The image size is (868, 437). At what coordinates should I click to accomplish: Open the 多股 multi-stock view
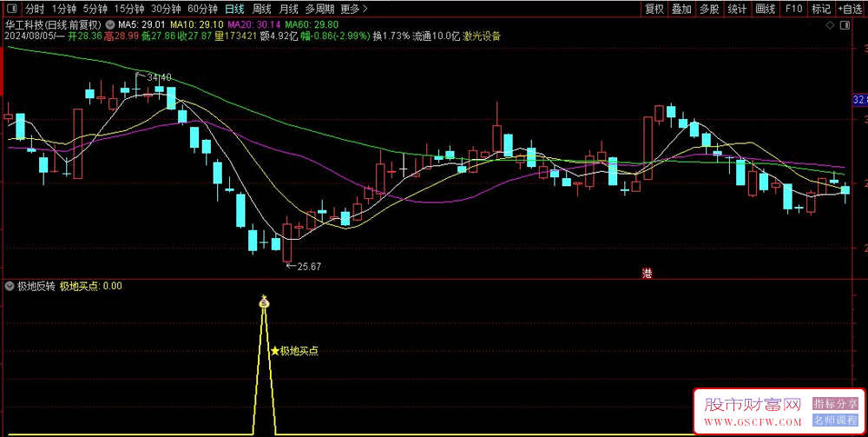(x=709, y=9)
